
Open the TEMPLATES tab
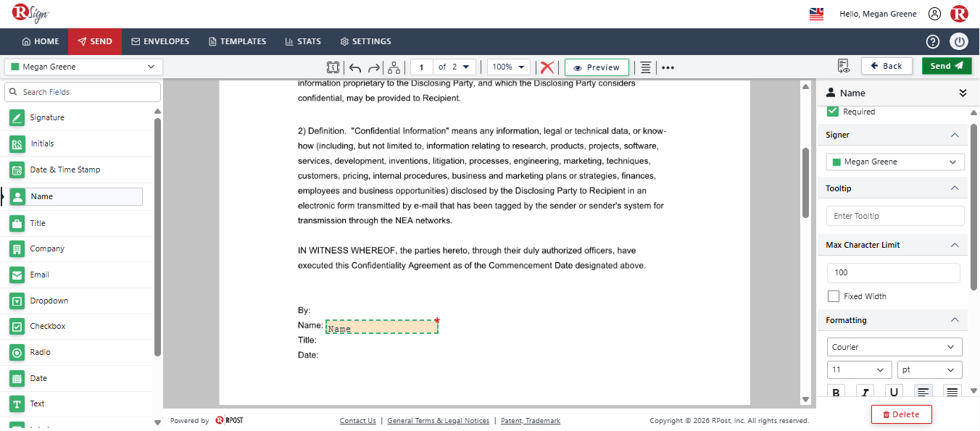pyautogui.click(x=237, y=41)
